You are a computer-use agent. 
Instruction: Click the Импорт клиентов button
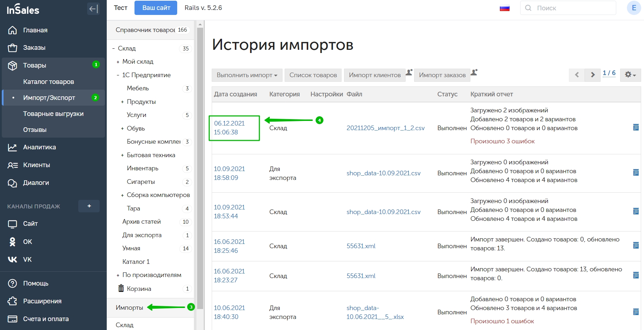[375, 75]
